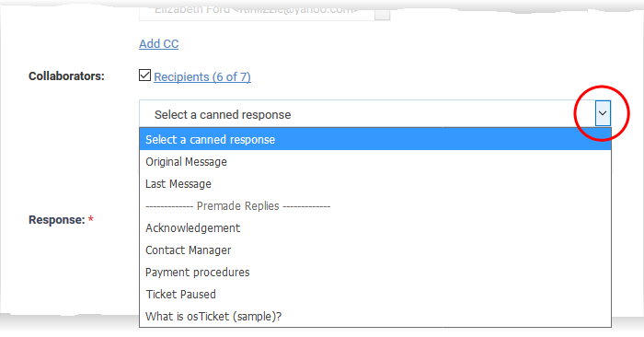Click the red required asterisk near Response
The image size is (644, 337).
pos(91,219)
